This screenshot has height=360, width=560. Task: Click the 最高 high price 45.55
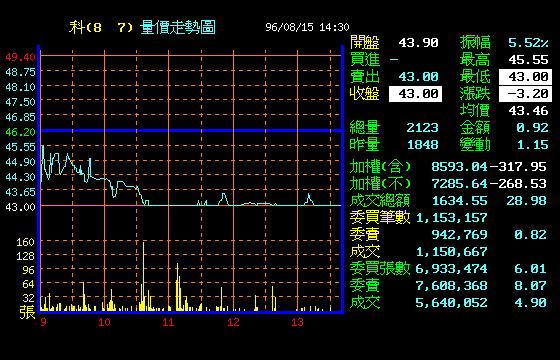tap(528, 60)
